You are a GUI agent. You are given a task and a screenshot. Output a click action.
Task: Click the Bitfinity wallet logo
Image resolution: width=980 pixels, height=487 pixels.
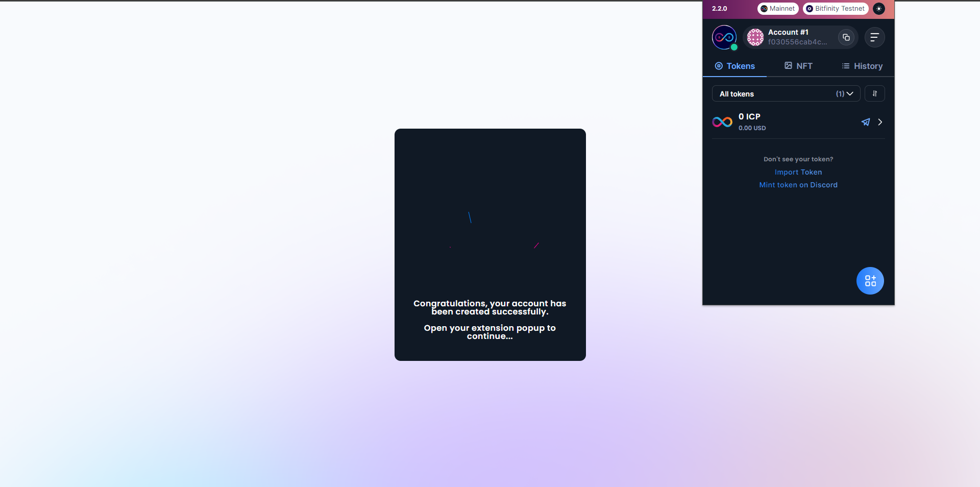tap(724, 37)
